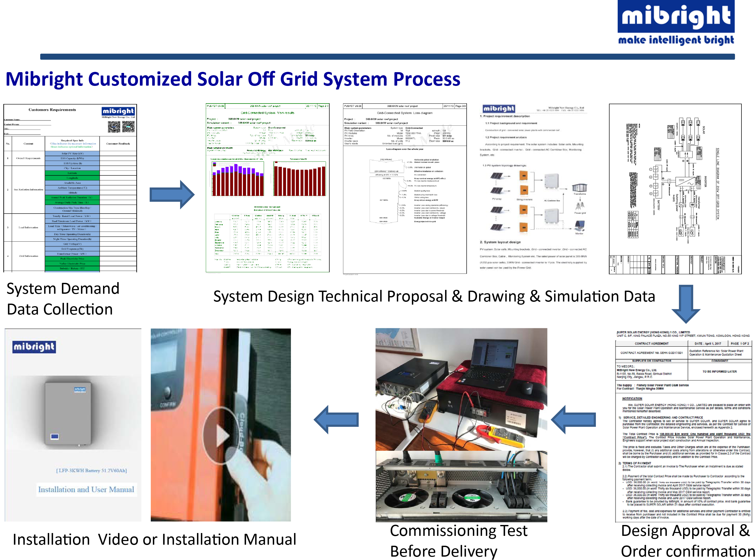Click the 'Load Information' cell

[x=28, y=228]
